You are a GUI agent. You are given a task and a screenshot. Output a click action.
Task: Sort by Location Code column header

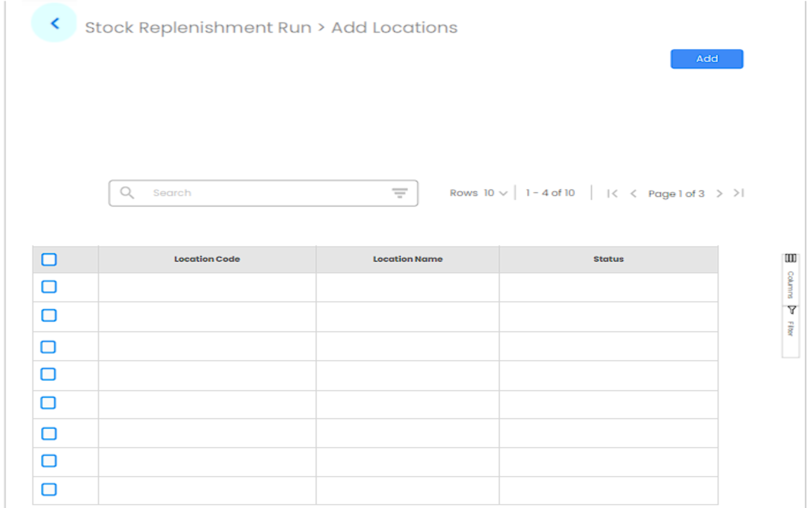[x=207, y=259]
